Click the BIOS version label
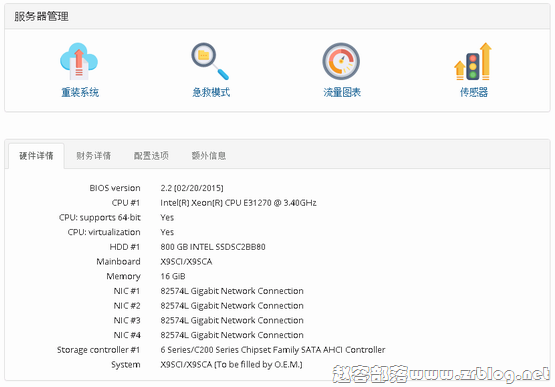This screenshot has width=555, height=387. pos(115,188)
